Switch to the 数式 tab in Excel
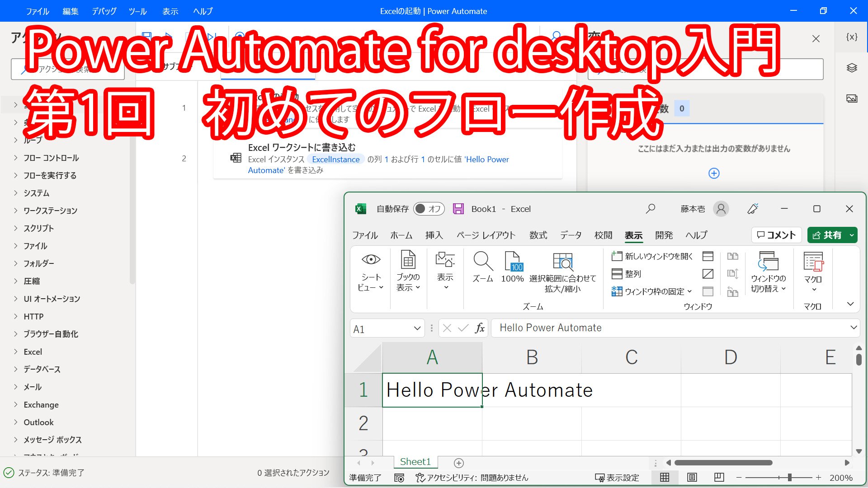Viewport: 868px width, 488px height. coord(538,235)
